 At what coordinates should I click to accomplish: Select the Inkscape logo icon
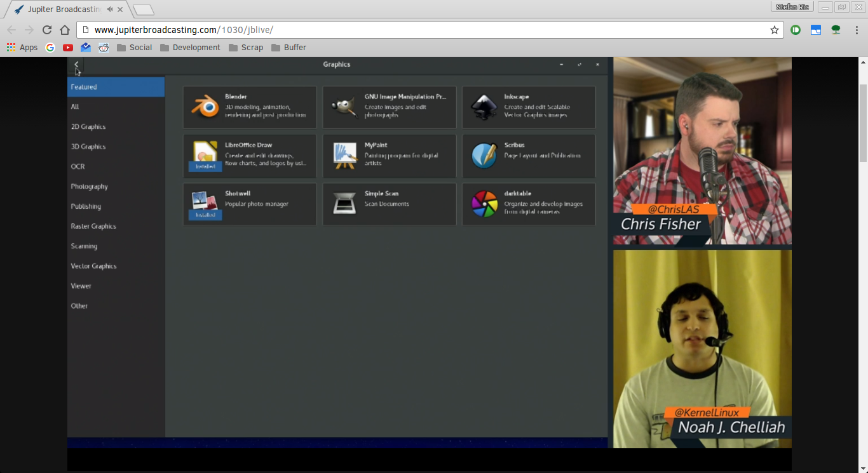[x=484, y=107]
